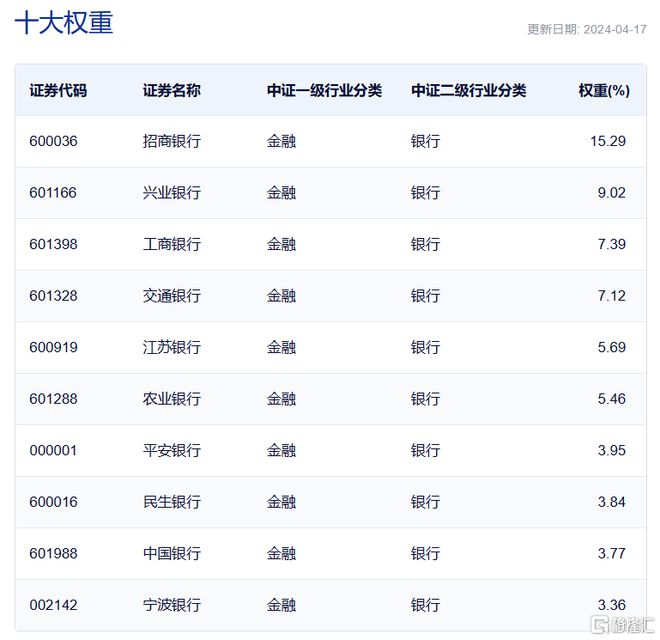Open the 工商银行 row name
Viewport: 660px width, 640px height.
[x=172, y=244]
